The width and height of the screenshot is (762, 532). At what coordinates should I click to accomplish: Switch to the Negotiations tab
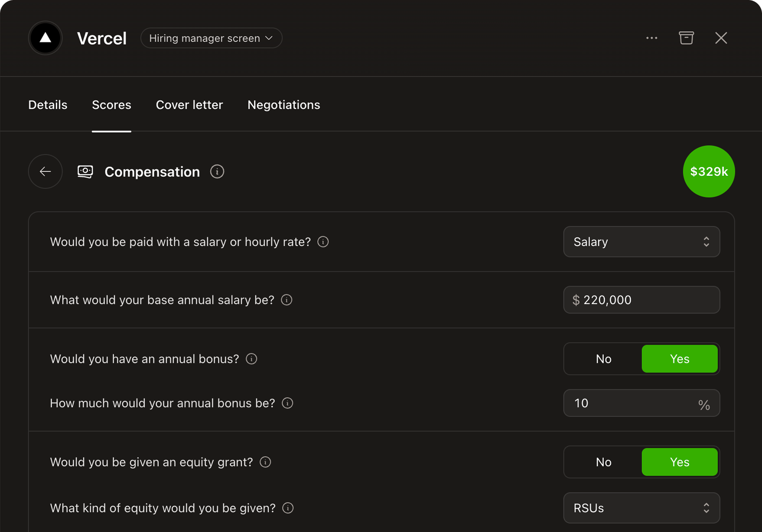tap(283, 105)
